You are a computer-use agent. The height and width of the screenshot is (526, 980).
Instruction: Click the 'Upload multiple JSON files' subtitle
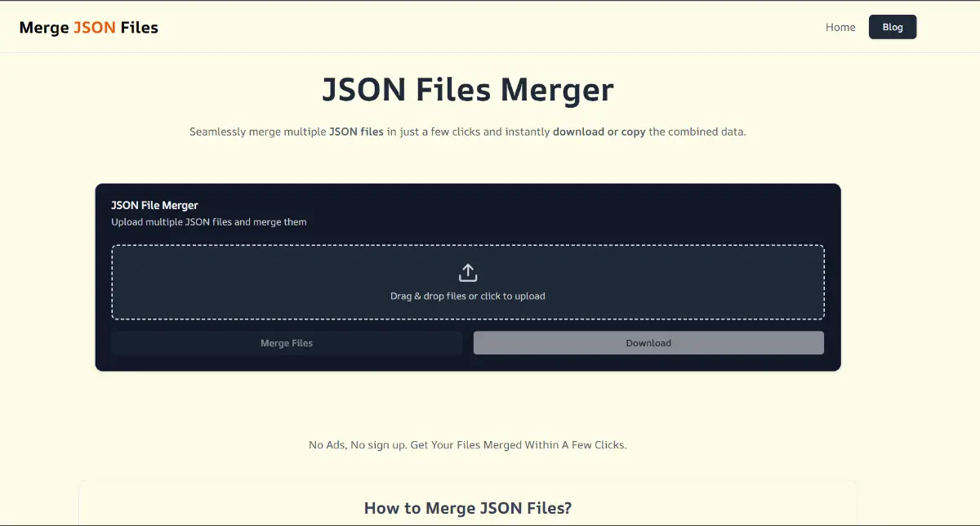[208, 221]
